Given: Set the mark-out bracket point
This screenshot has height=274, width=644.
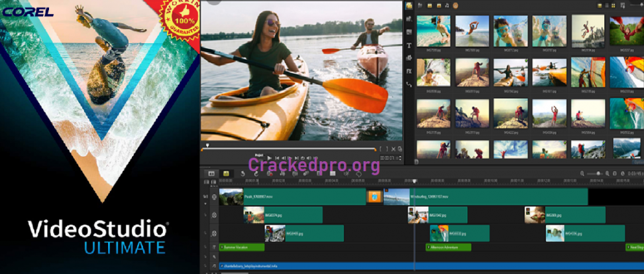Looking at the screenshot, I should (388, 149).
